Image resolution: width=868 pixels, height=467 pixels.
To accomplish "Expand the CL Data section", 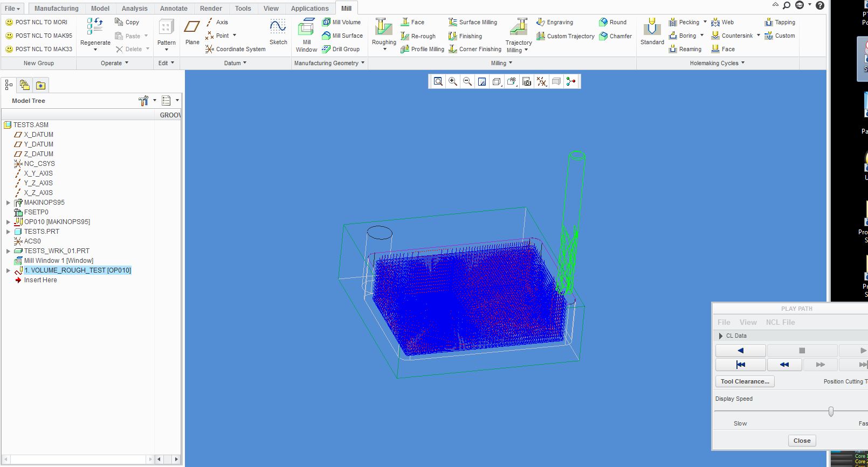I will coord(721,336).
